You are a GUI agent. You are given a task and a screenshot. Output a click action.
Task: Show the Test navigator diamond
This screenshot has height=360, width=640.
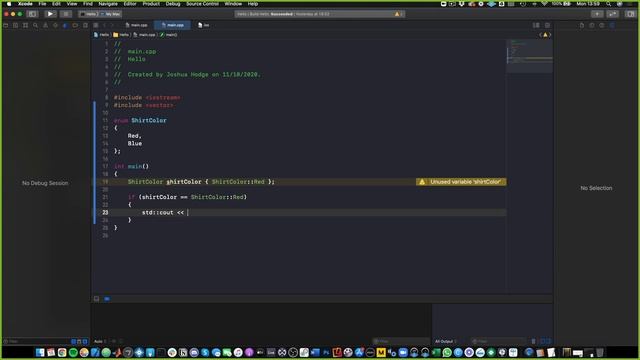pos(55,25)
